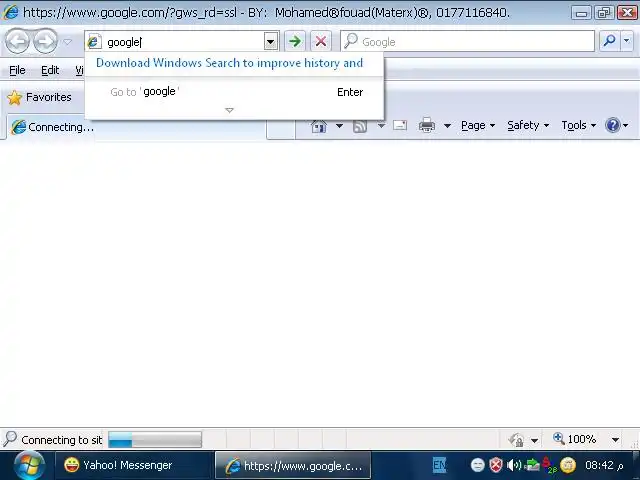Screen dimensions: 640x480
Task: Open the Print options dropdown arrow
Action: pyautogui.click(x=447, y=126)
